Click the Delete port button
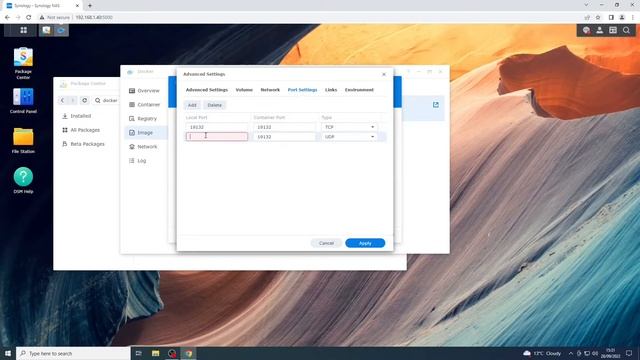 click(214, 105)
